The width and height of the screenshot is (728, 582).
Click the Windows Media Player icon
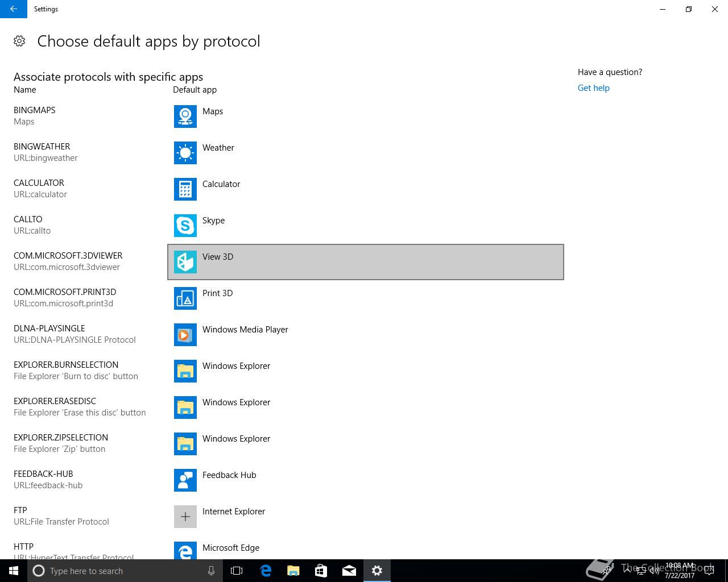click(185, 335)
